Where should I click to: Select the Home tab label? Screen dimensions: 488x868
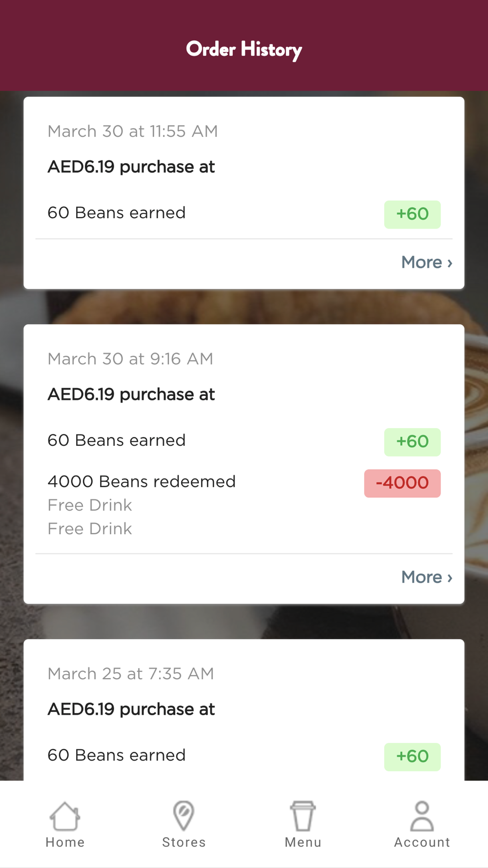click(65, 842)
